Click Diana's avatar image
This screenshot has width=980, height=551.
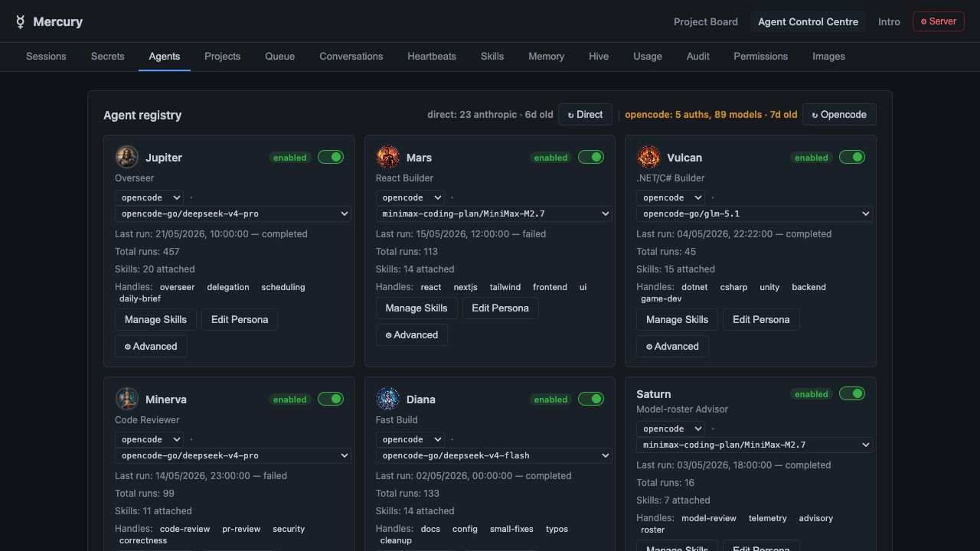pyautogui.click(x=387, y=399)
